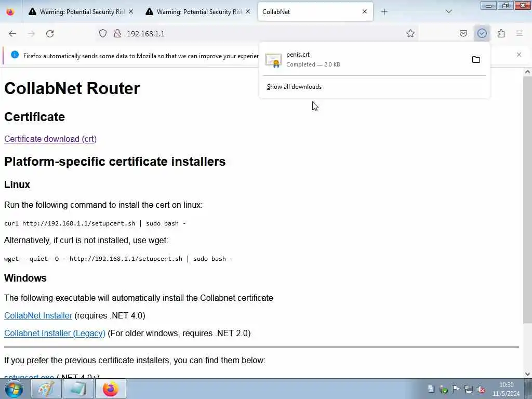Open a new tab with plus button

(x=384, y=12)
